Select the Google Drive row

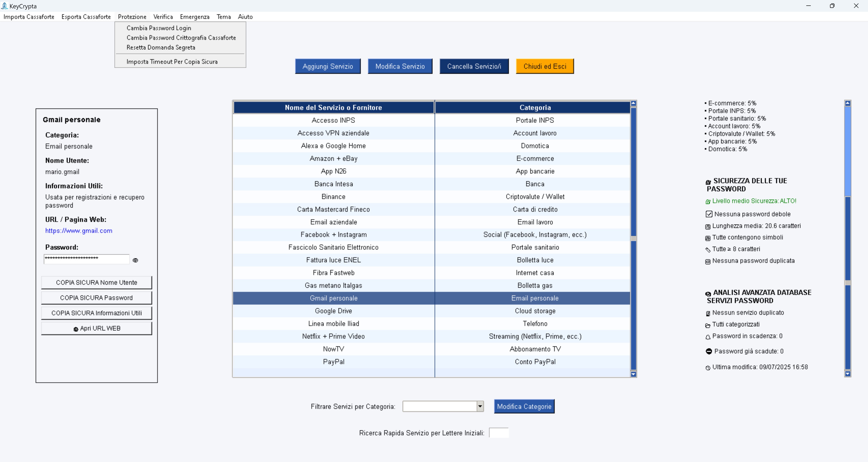coord(431,311)
